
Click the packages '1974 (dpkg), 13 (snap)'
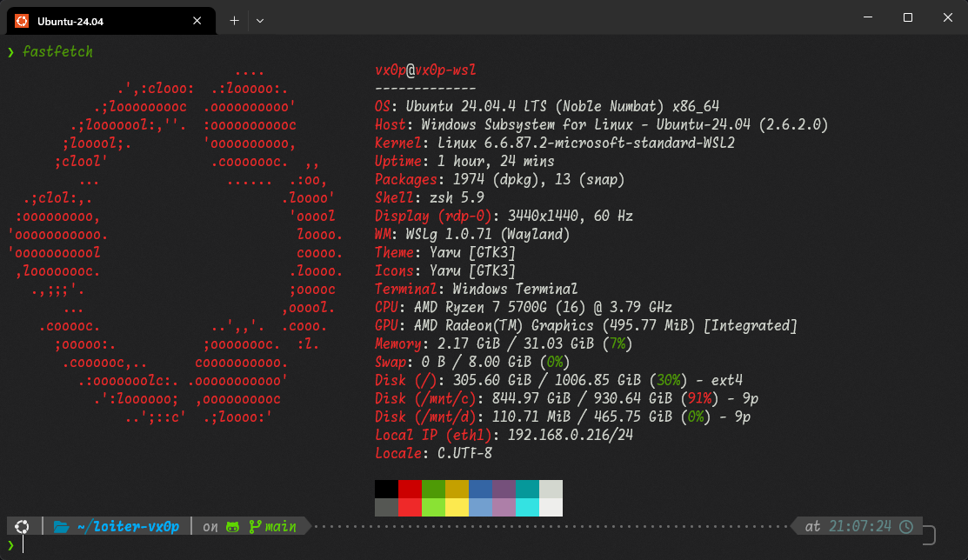(x=538, y=180)
